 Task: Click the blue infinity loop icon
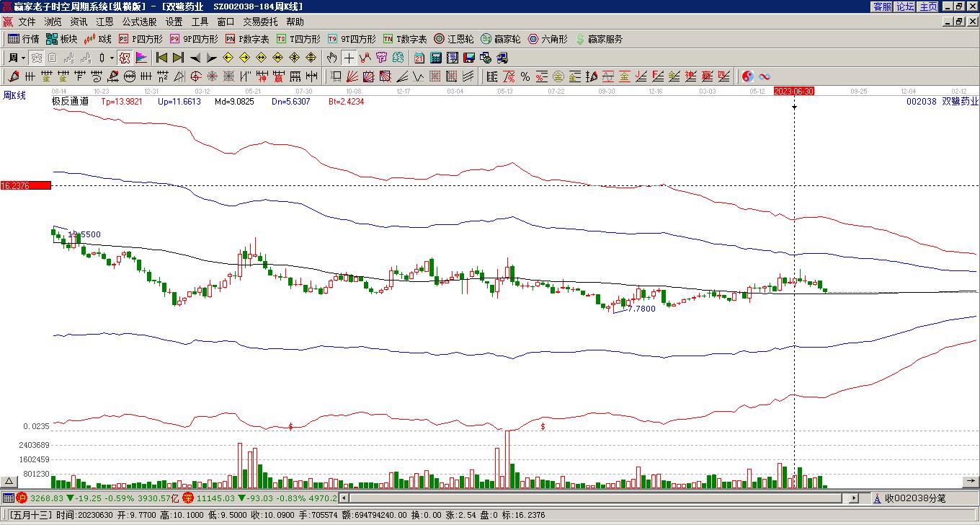(765, 76)
